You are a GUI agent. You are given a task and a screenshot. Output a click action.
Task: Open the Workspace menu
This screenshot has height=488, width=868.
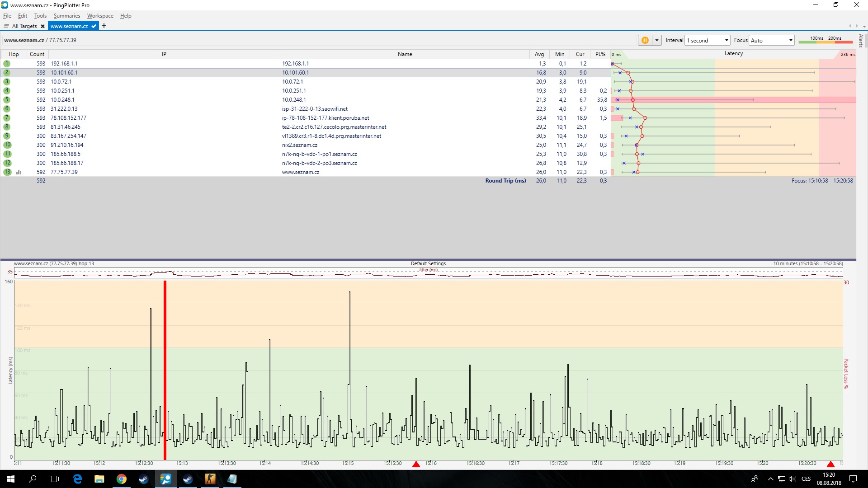(100, 16)
